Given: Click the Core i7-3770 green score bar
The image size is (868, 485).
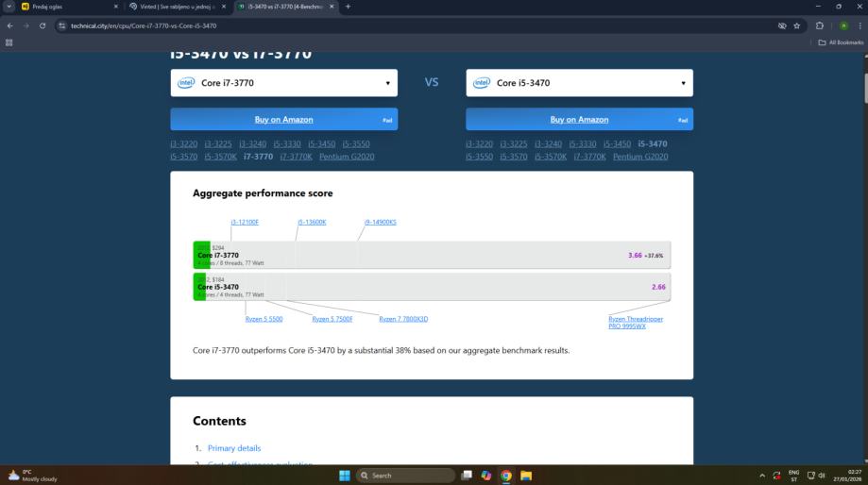Looking at the screenshot, I should pos(201,255).
